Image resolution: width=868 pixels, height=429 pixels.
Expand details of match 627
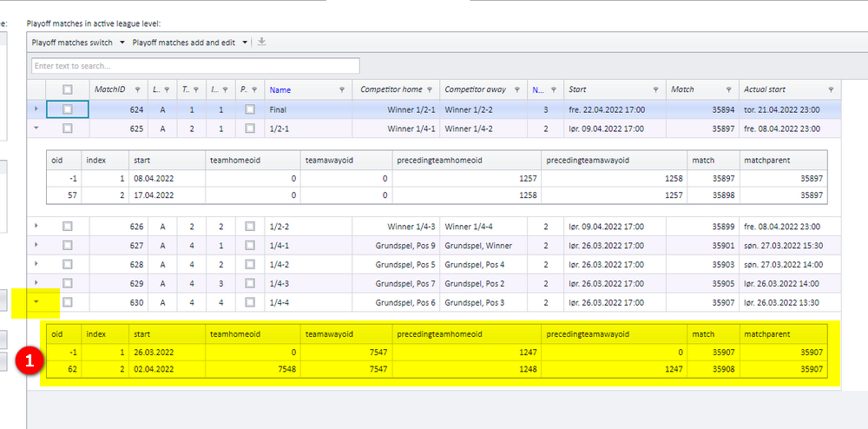[36, 245]
